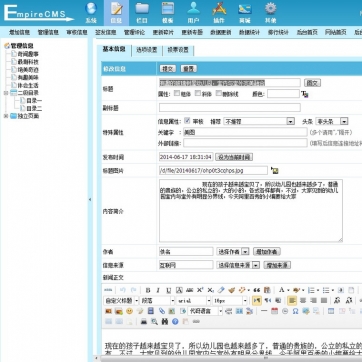Image resolution: width=362 pixels, height=362 pixels.
Task: Open the 推荐 dropdown showing 不推荐
Action: point(259,121)
